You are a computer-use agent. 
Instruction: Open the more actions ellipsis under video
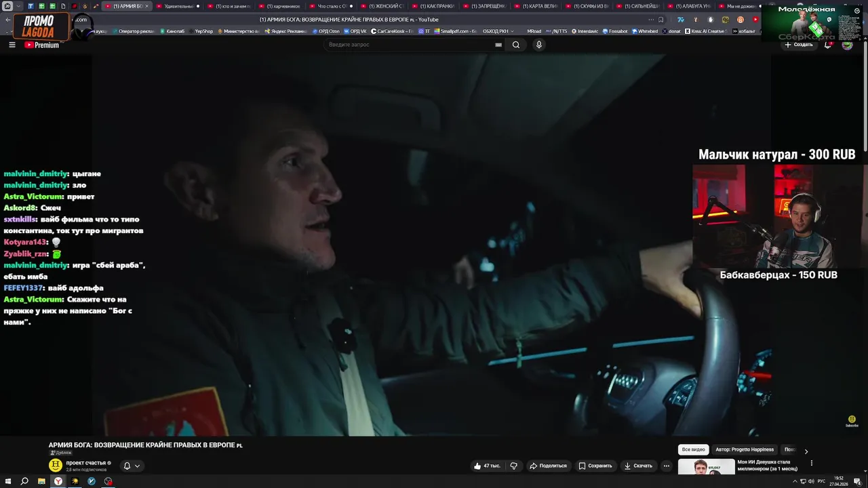[x=667, y=466]
